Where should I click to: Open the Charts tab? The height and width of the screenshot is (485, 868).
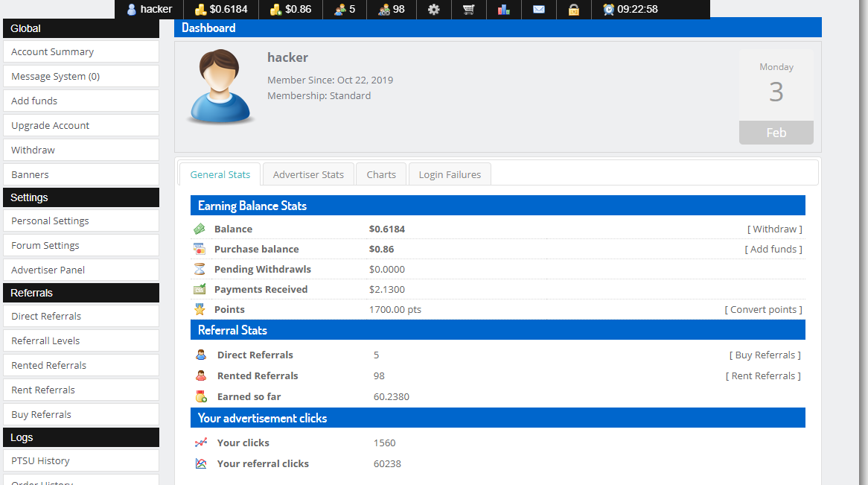tap(381, 174)
